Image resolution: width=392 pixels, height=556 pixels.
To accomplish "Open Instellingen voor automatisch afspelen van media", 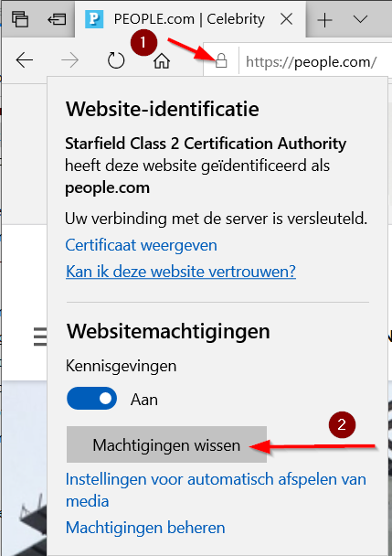I will click(x=216, y=490).
